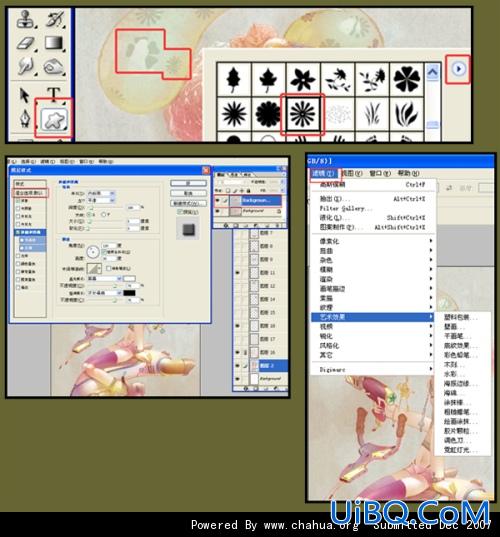Expand the 模糊 (Blur) filter submenu
This screenshot has height=537, width=500.
coord(373,270)
